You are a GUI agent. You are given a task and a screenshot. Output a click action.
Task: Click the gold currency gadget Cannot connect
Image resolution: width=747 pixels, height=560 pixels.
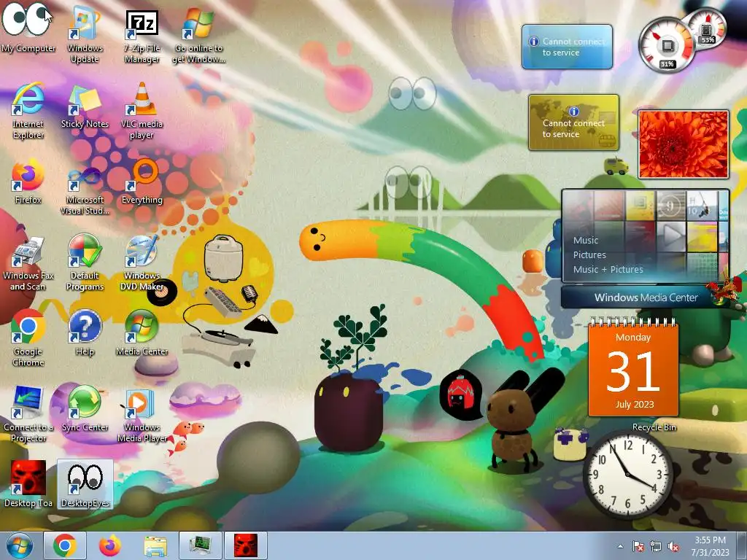[573, 122]
